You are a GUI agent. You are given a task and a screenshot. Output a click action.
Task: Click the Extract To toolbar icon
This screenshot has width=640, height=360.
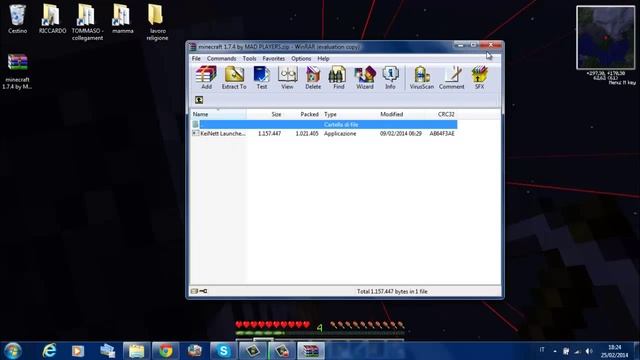tap(234, 78)
